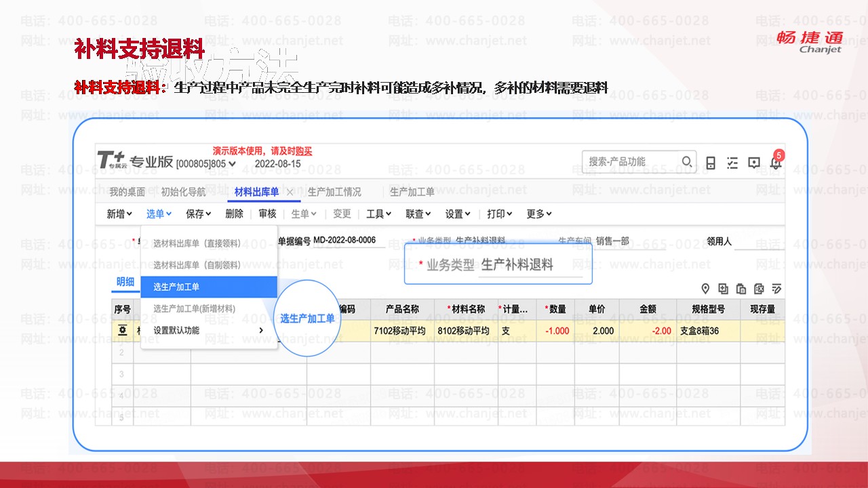This screenshot has height=488, width=868.
Task: Open the 选单 dropdown menu
Action: click(159, 214)
